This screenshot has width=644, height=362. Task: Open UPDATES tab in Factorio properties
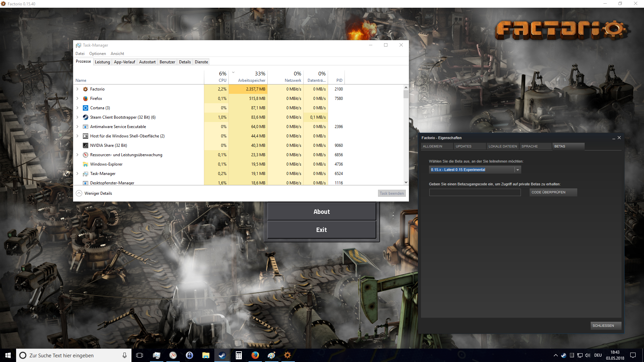click(x=470, y=146)
